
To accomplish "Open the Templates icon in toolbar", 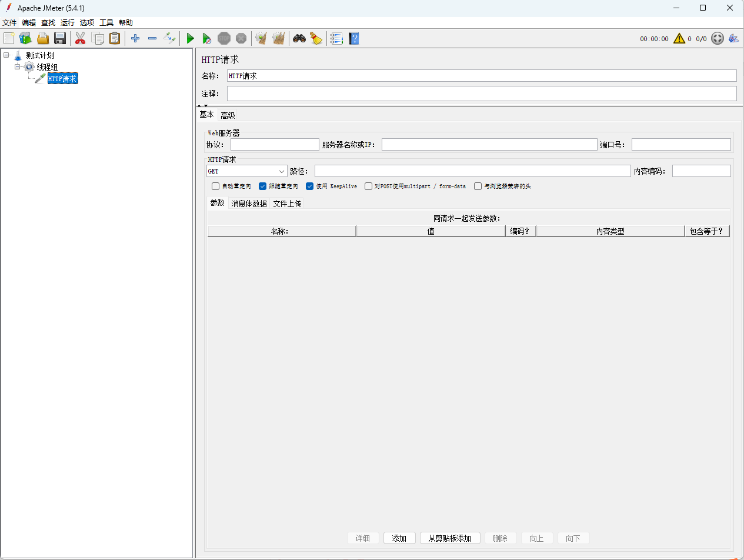I will [x=25, y=39].
